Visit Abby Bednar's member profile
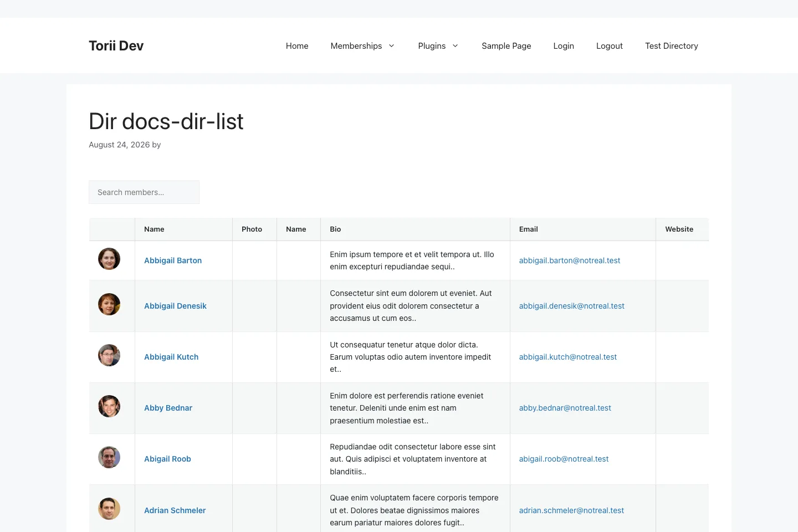 [x=168, y=408]
